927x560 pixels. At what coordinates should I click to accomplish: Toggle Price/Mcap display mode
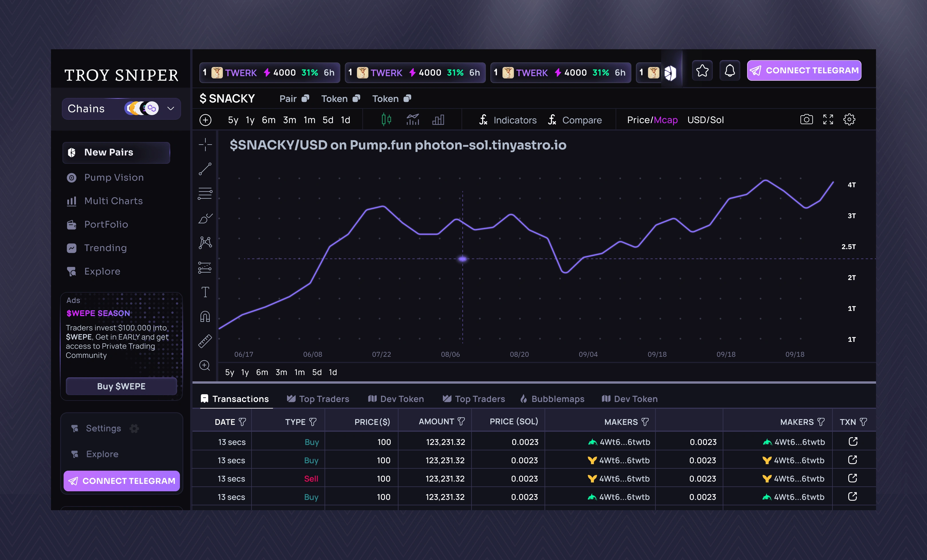tap(652, 120)
